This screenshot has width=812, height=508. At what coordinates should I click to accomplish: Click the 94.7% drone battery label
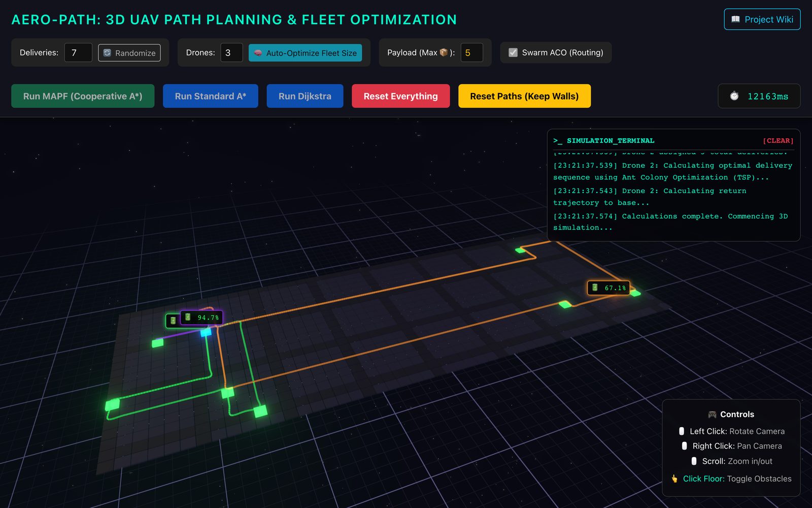point(201,317)
